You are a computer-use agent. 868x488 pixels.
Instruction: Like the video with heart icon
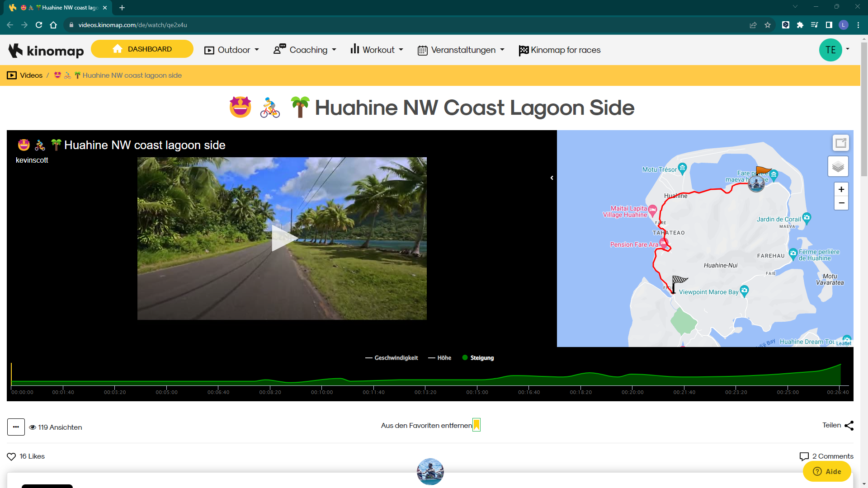(11, 456)
